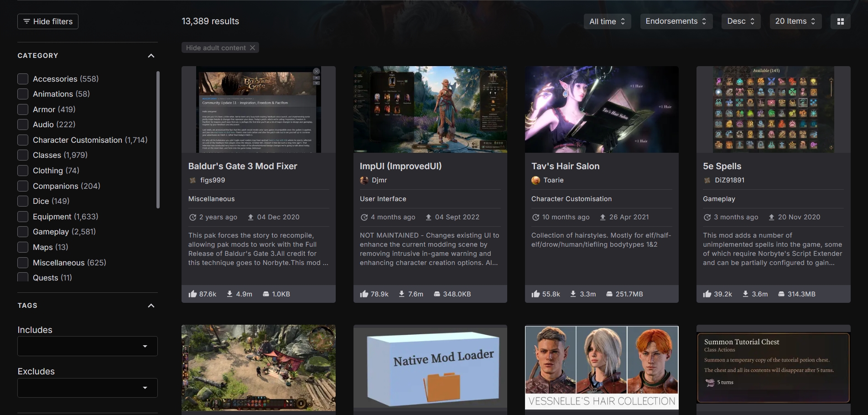The height and width of the screenshot is (415, 868).
Task: Enable the Accessories category checkbox
Action: [23, 79]
